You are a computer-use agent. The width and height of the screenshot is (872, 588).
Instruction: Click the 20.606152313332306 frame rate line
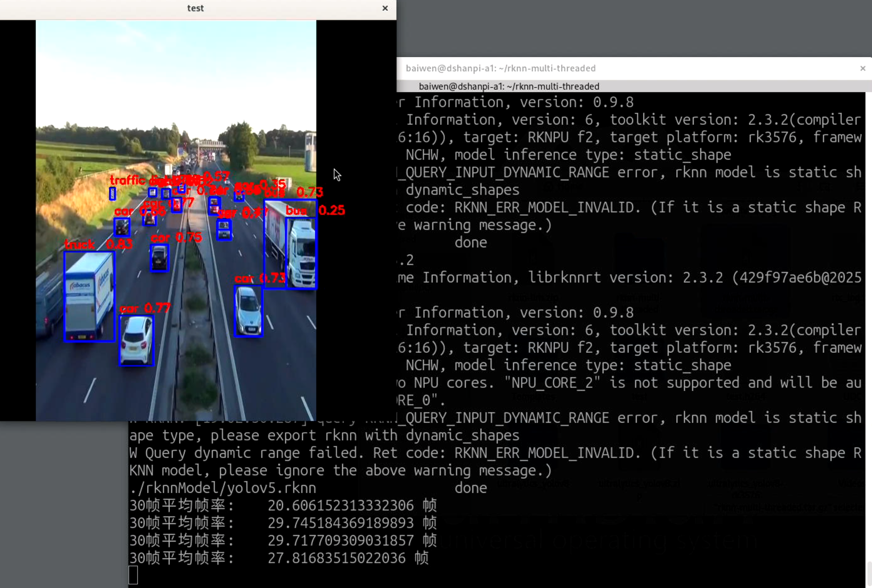tap(340, 505)
